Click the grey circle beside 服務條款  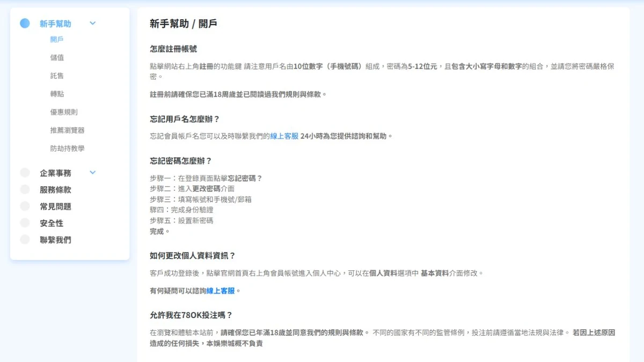(x=25, y=189)
